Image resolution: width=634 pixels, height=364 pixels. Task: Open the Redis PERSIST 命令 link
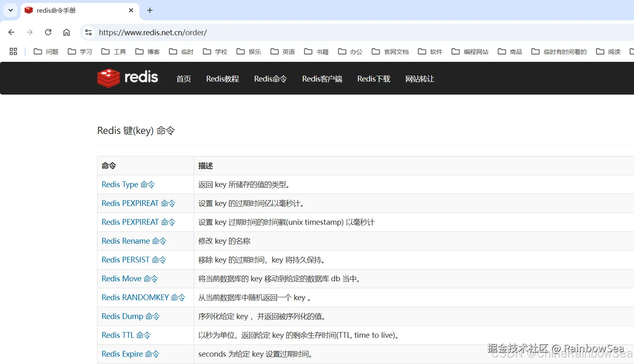point(134,260)
